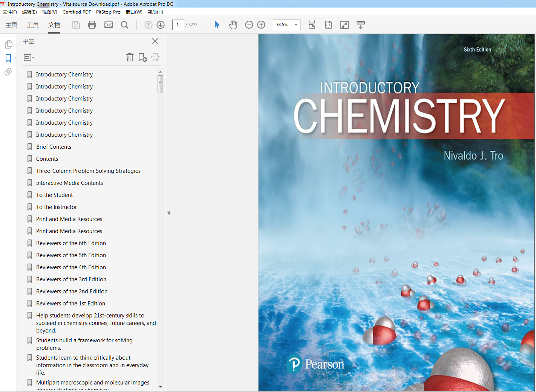Viewport: 536px width, 392px height.
Task: Open Reviewers of the 1st Edition bookmark
Action: click(70, 304)
